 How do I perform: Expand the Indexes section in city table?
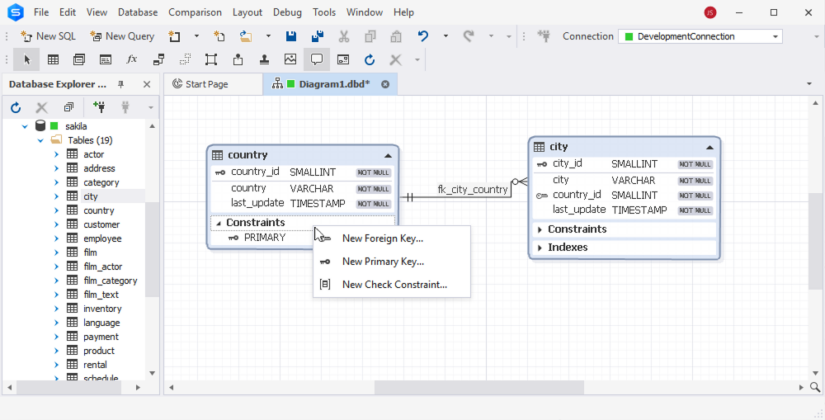pos(540,247)
